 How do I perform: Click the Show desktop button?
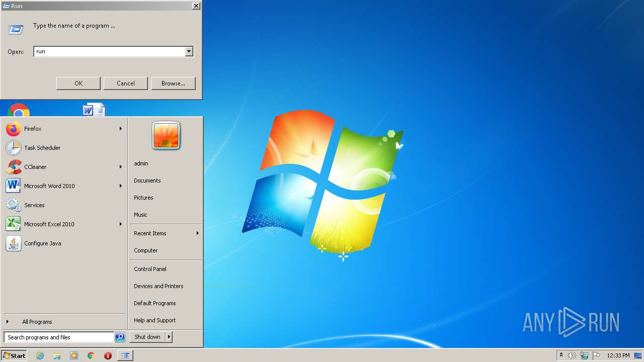[x=638, y=355]
